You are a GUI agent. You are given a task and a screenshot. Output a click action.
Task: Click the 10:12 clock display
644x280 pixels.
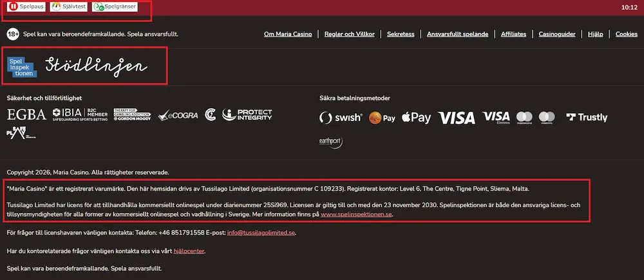click(629, 7)
